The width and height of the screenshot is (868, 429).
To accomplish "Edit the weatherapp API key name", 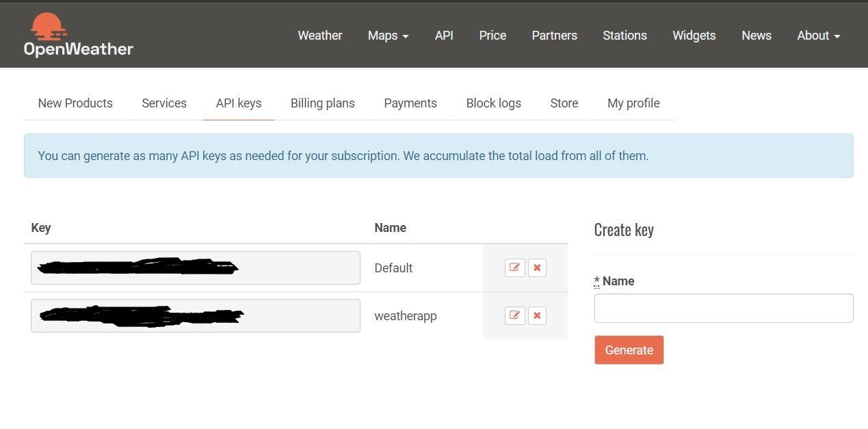I will (x=514, y=315).
